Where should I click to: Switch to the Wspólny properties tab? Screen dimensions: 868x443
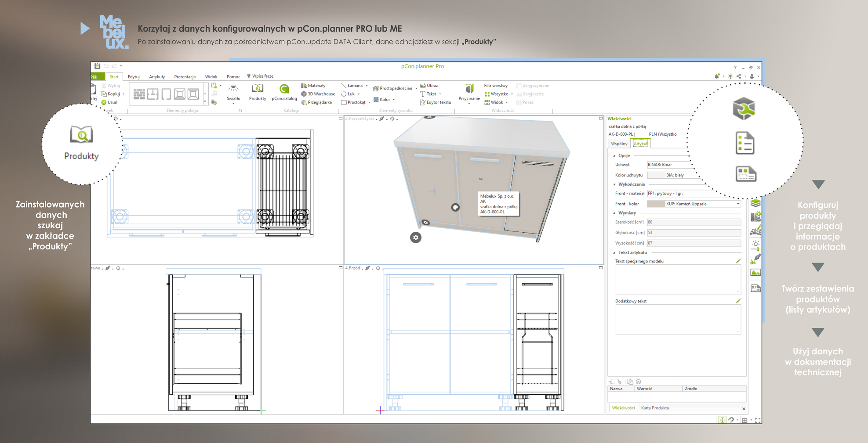[619, 144]
